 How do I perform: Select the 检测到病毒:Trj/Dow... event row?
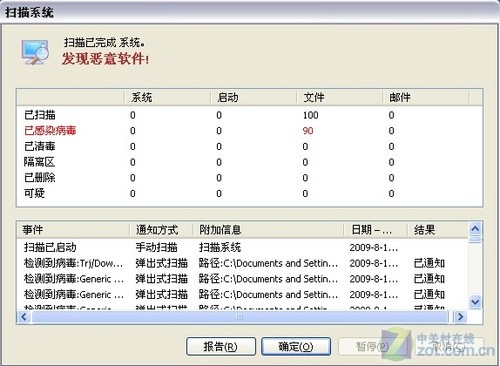click(x=242, y=263)
